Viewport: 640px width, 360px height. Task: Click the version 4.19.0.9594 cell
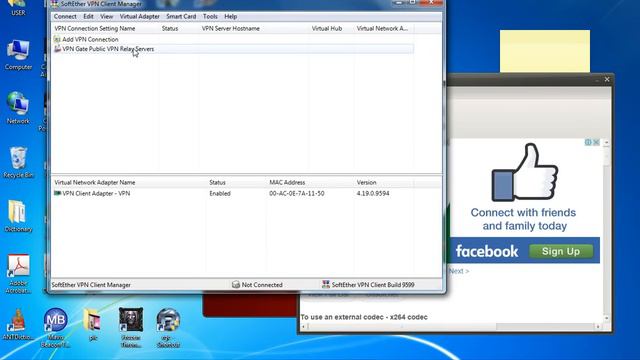(373, 193)
